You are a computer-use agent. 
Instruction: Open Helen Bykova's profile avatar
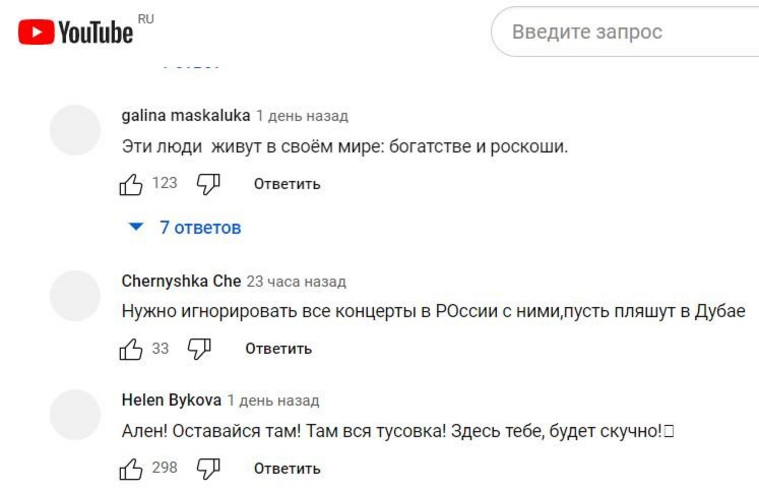pyautogui.click(x=76, y=415)
